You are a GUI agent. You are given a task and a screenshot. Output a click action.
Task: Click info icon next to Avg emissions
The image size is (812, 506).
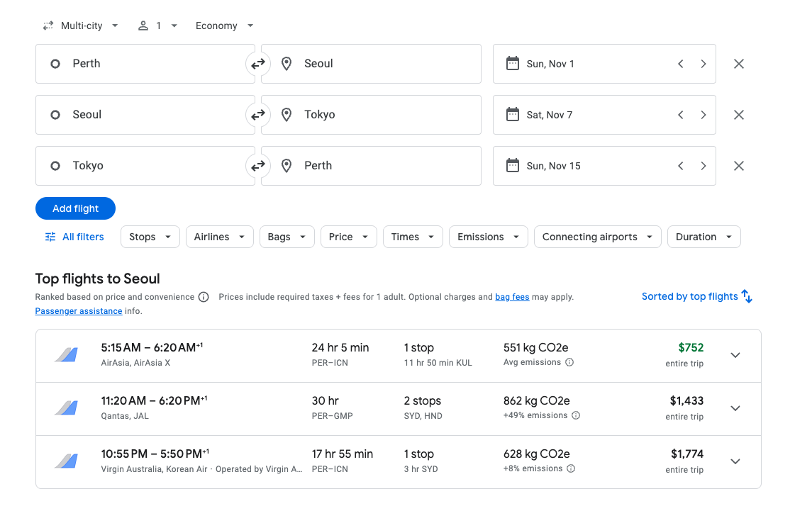(x=569, y=363)
